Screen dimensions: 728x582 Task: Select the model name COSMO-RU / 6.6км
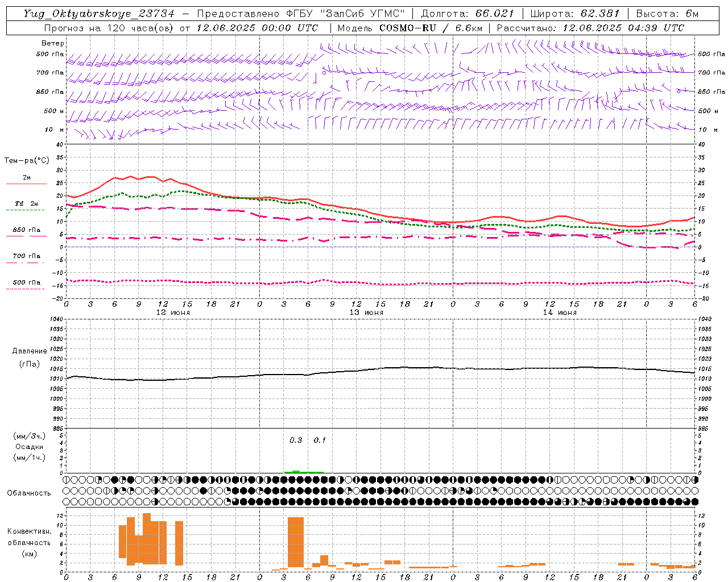tap(431, 28)
